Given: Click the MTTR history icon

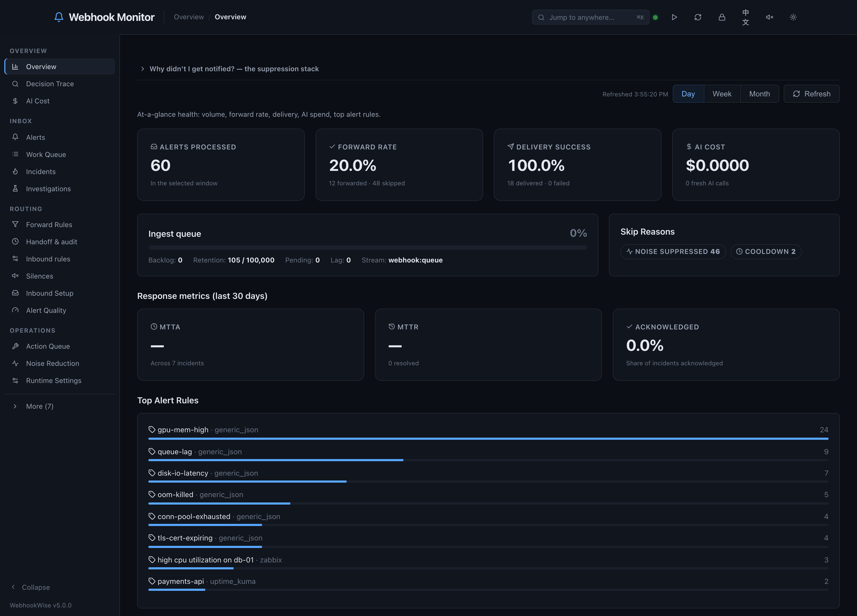Looking at the screenshot, I should [x=392, y=326].
